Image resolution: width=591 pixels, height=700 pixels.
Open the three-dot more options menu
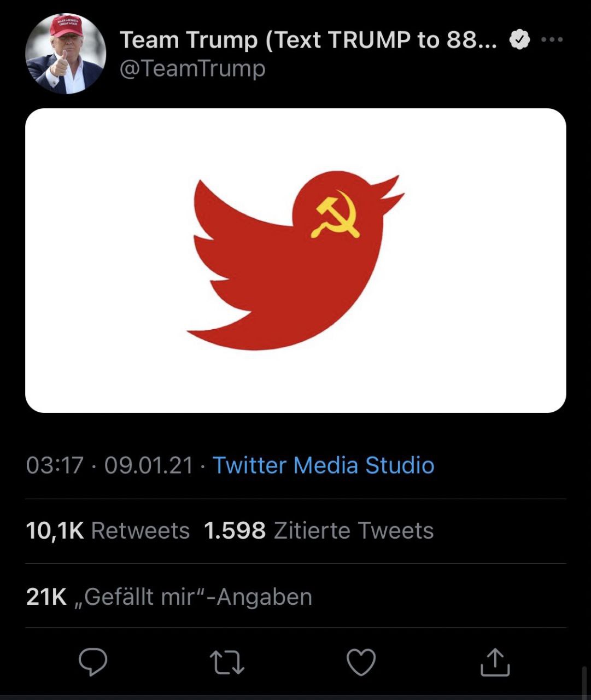pyautogui.click(x=552, y=39)
